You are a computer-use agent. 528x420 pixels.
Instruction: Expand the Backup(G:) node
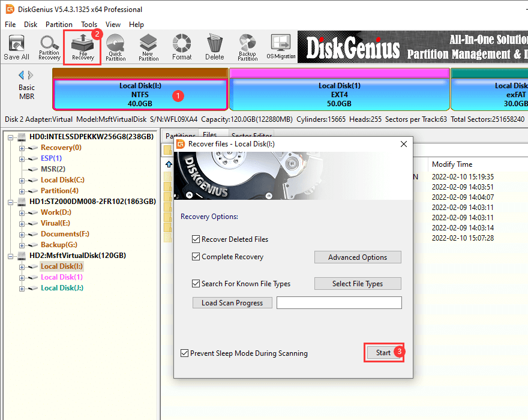[x=22, y=245]
